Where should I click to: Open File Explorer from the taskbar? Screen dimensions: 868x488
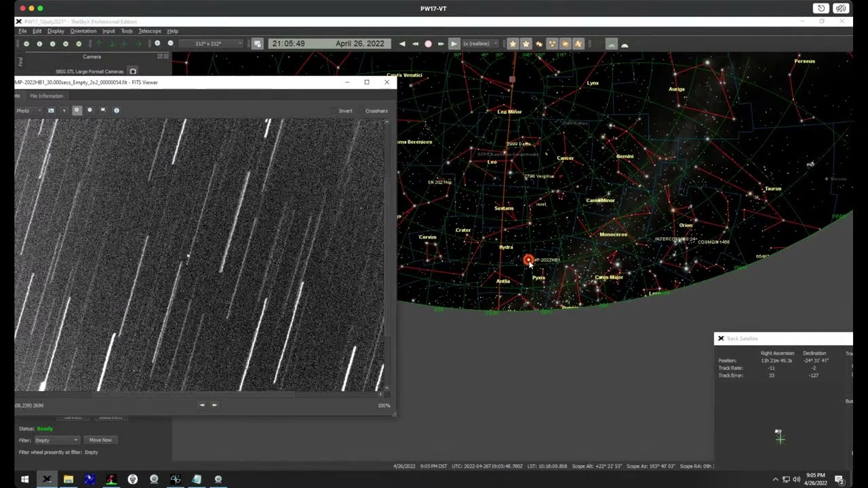pyautogui.click(x=68, y=479)
